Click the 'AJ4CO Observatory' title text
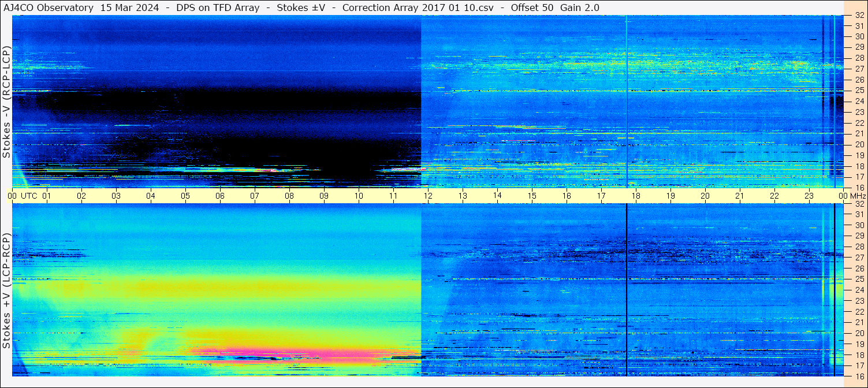Image resolution: width=868 pixels, height=388 pixels. coord(49,8)
